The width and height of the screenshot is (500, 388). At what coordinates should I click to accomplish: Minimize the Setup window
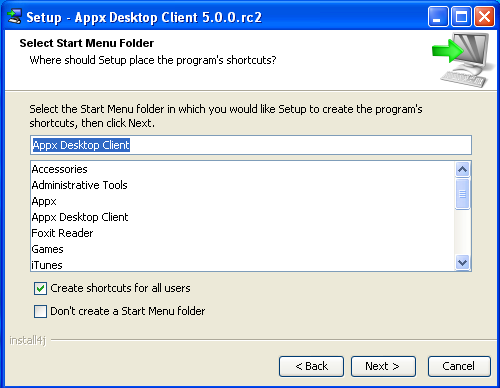pyautogui.click(x=438, y=16)
